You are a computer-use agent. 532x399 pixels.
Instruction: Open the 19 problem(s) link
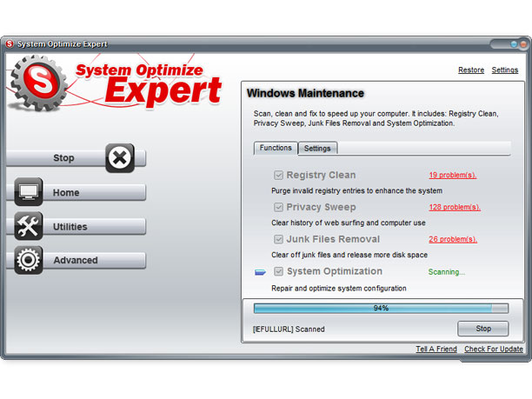(x=453, y=175)
